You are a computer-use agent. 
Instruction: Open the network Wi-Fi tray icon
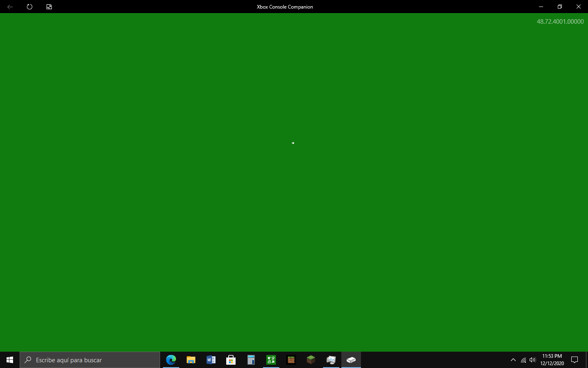[x=523, y=360]
